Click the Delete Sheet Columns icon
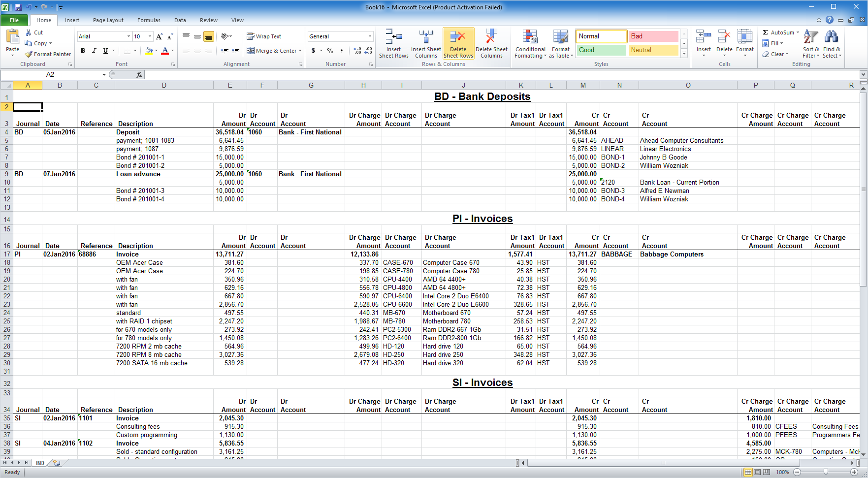 (491, 37)
